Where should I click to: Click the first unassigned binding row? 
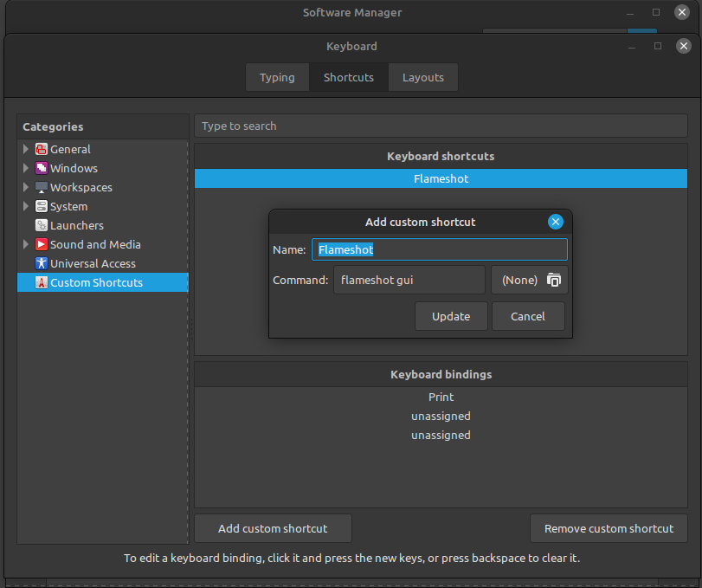click(441, 416)
